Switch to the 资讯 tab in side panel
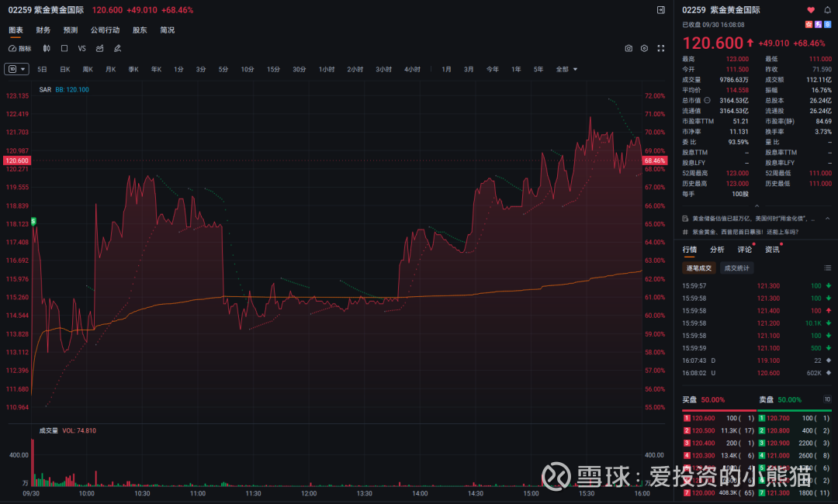This screenshot has width=838, height=504. (x=772, y=250)
